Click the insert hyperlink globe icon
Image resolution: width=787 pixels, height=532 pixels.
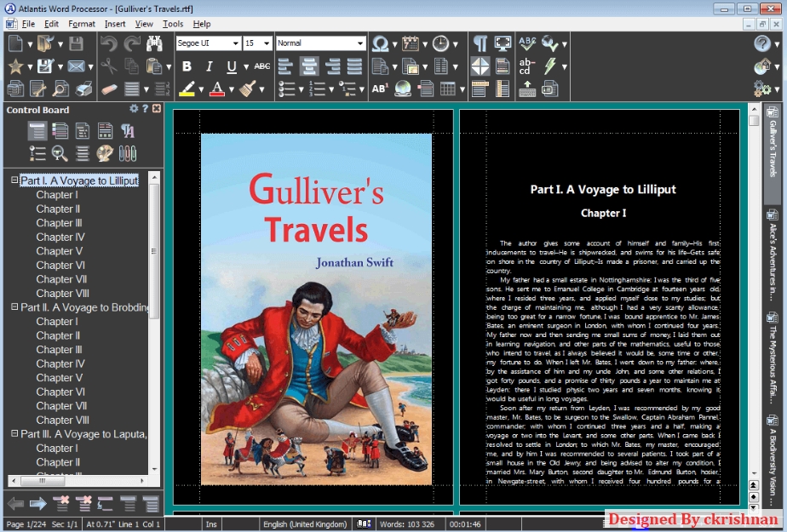click(403, 89)
